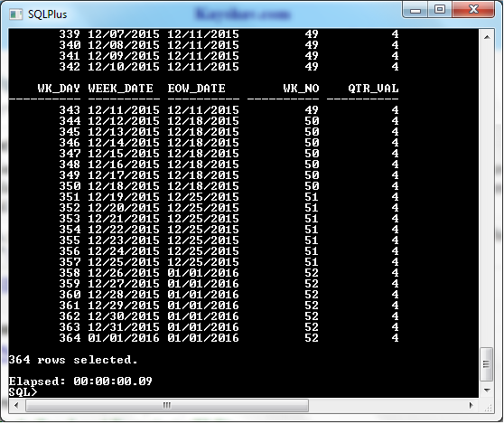Click week date 12/15/2015
504x424 pixels.
click(124, 154)
